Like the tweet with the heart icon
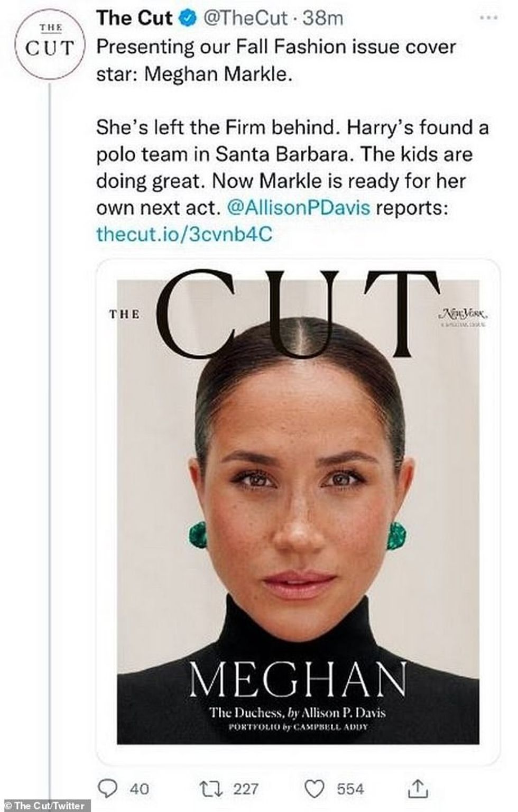The image size is (518, 812). 315,789
